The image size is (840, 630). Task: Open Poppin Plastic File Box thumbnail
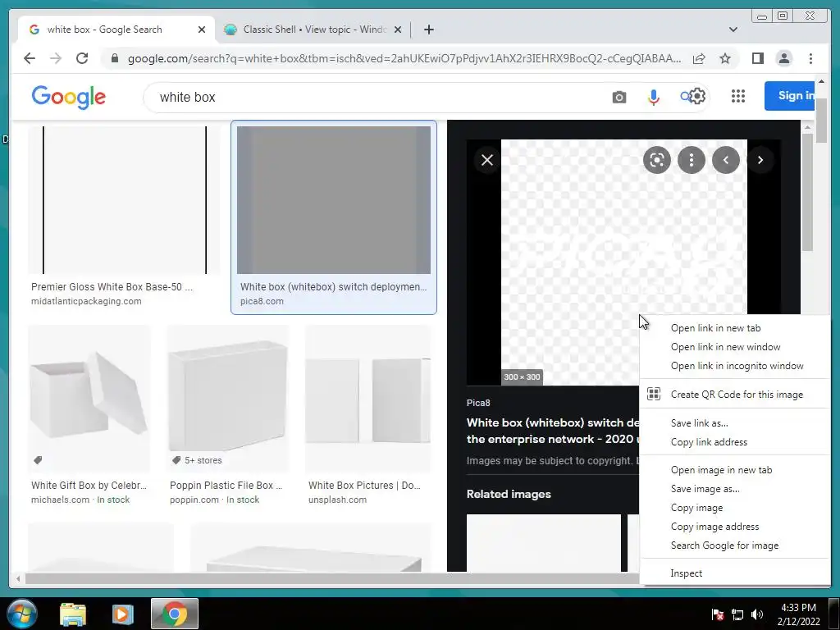click(x=228, y=399)
